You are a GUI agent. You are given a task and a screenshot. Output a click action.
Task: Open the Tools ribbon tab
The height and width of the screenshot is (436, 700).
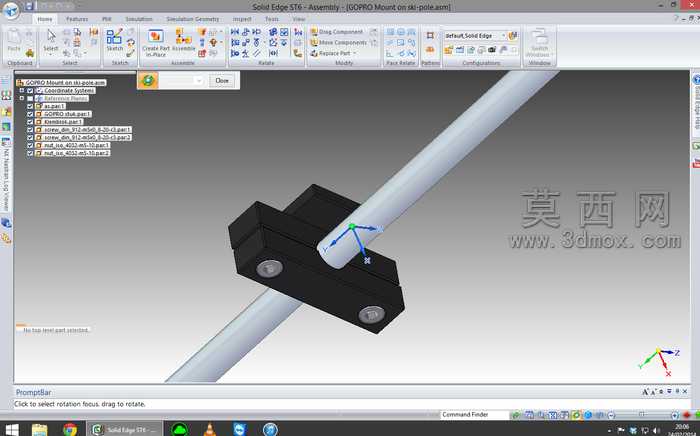271,19
